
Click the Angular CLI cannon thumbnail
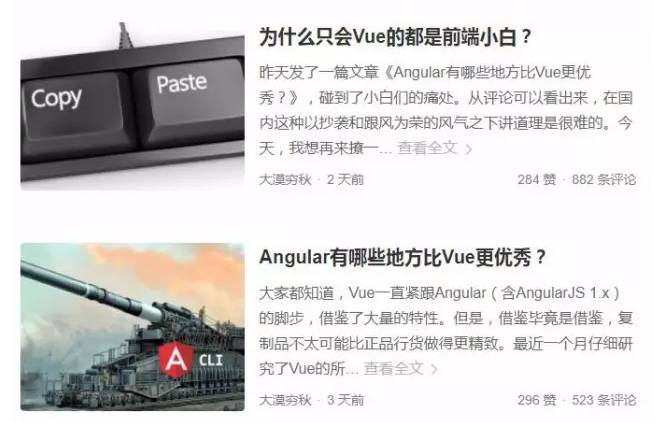132,327
